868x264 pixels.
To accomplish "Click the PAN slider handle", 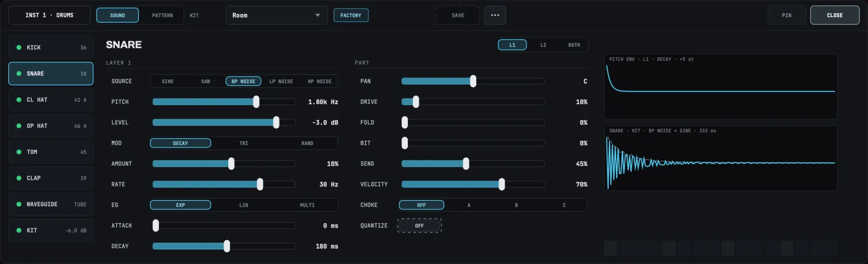I will (x=473, y=81).
